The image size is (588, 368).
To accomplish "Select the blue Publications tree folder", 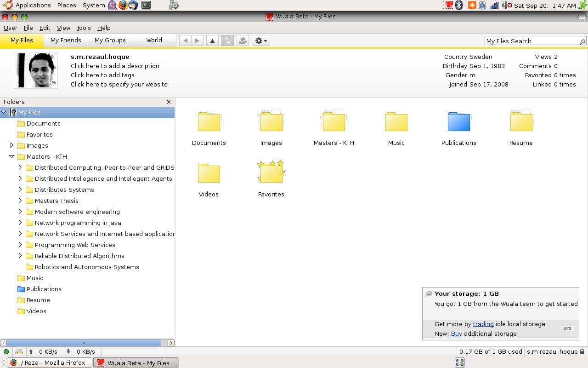I will 44,289.
